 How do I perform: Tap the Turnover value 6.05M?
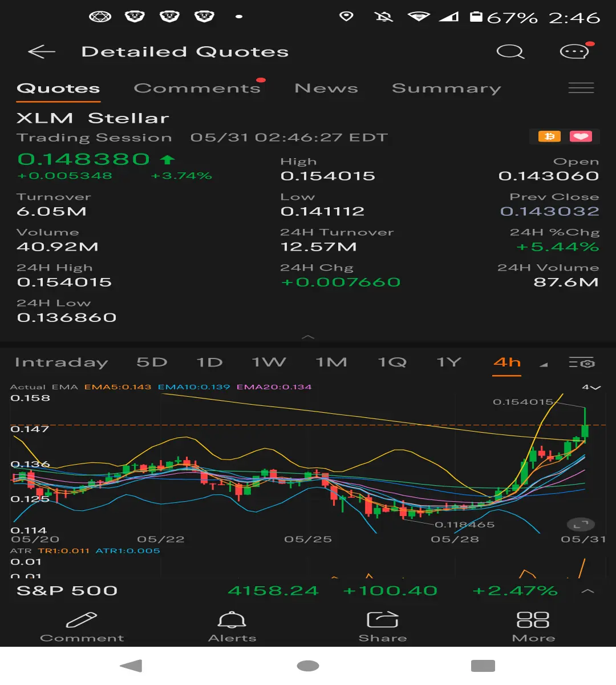(52, 211)
